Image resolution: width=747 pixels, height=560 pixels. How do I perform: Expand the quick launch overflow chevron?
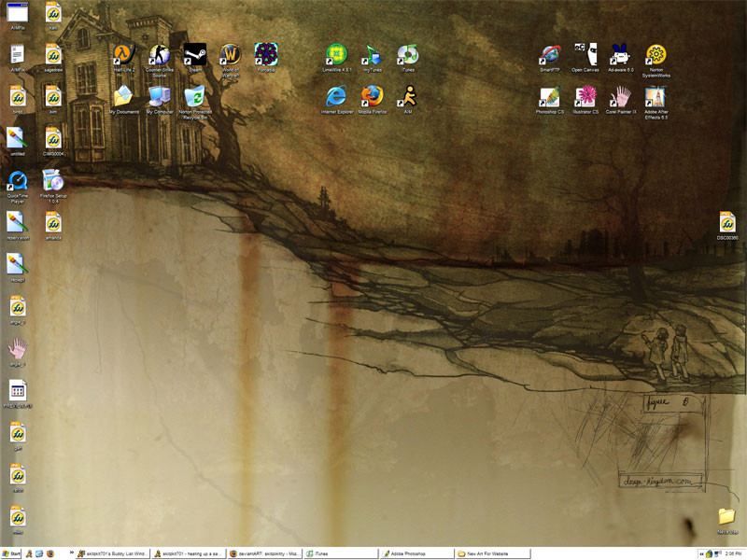(72, 553)
